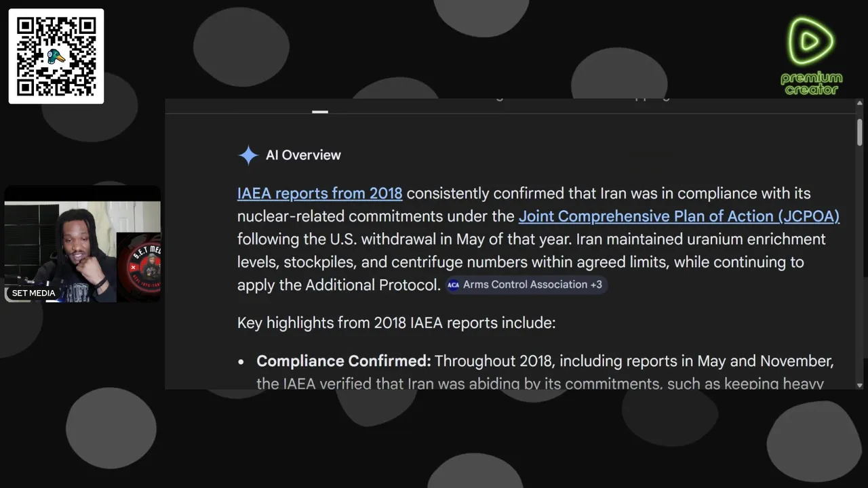This screenshot has height=488, width=868.
Task: Click the premium creator text badge
Action: pos(811,83)
